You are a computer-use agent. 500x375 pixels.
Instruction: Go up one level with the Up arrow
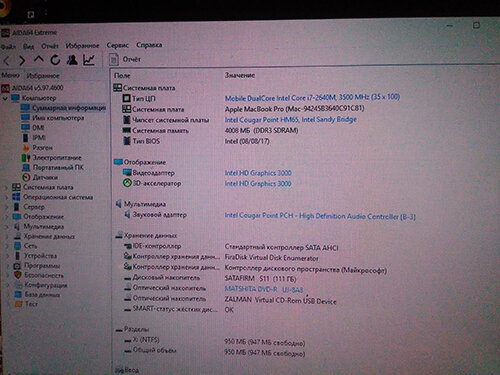[39, 60]
